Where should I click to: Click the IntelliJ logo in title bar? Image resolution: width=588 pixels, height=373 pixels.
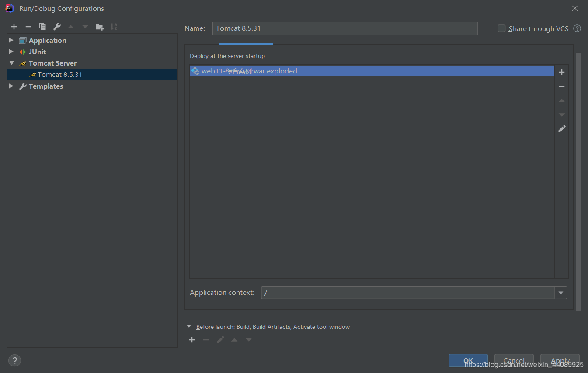[x=10, y=8]
